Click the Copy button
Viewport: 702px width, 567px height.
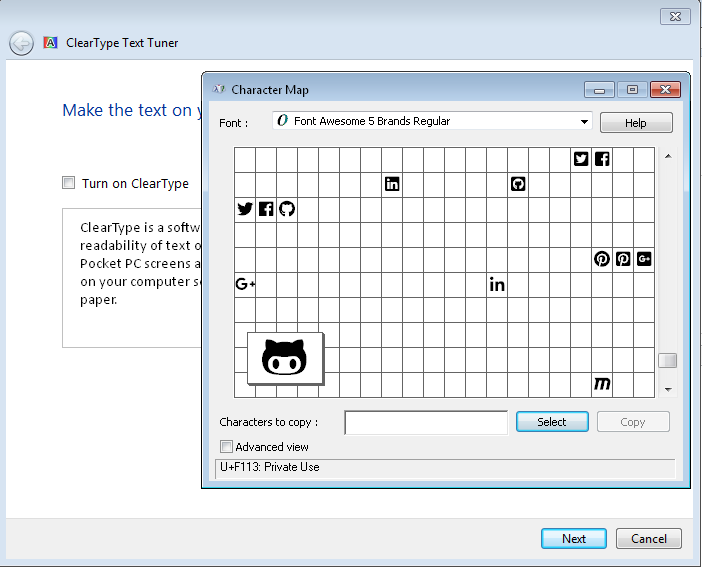633,422
